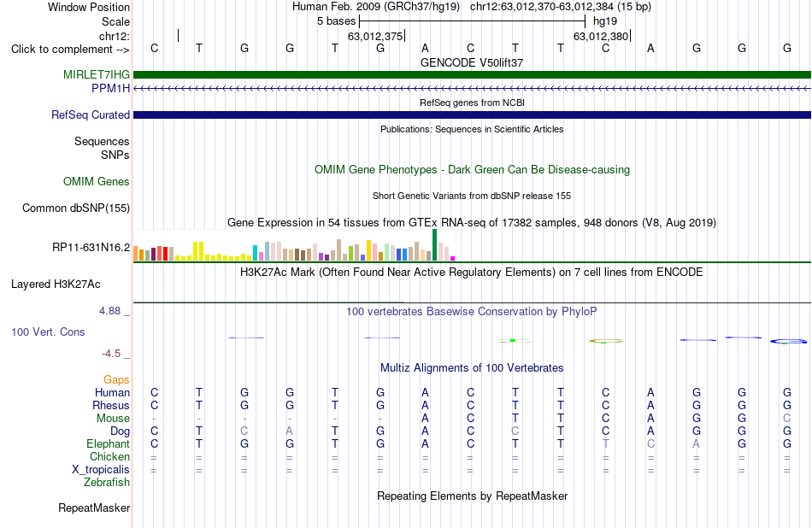Click the 'Click to complement -->' label
The height and width of the screenshot is (528, 812).
[x=70, y=50]
